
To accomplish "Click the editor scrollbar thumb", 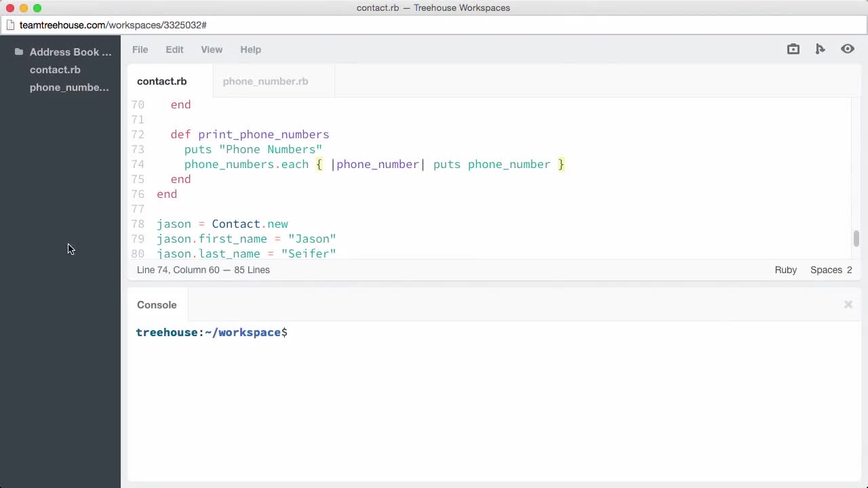I will click(856, 239).
